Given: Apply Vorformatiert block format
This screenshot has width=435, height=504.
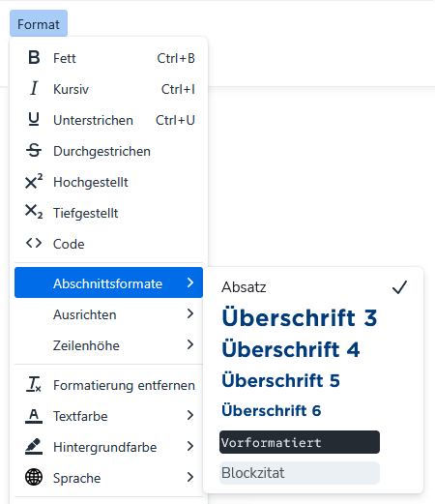Looking at the screenshot, I should coord(300,442).
